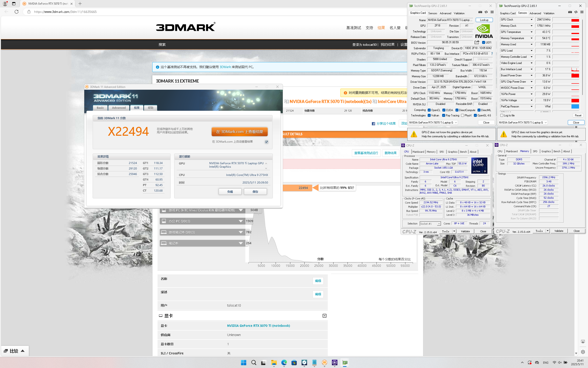The width and height of the screenshot is (588, 368).
Task: Click the blue PerfCap Reason indicator bar
Action: point(575,106)
